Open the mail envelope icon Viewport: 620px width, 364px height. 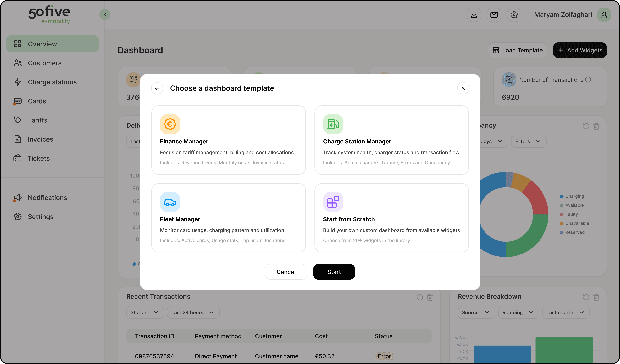pyautogui.click(x=494, y=15)
